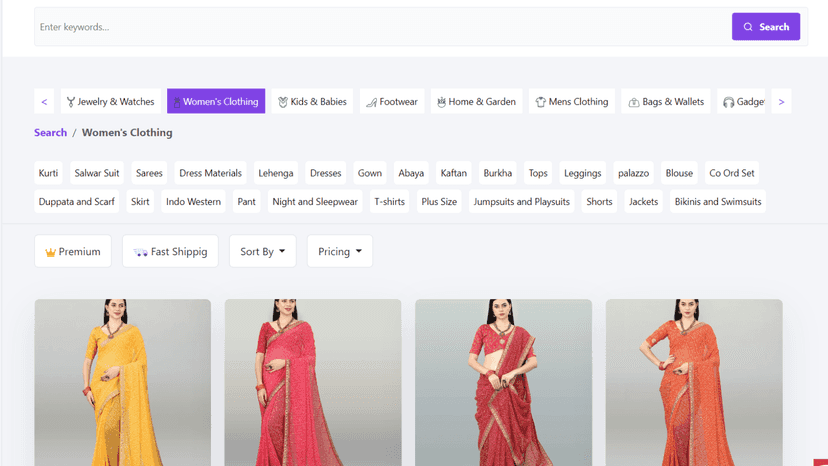
Task: Open the Pricing dropdown
Action: pos(340,251)
